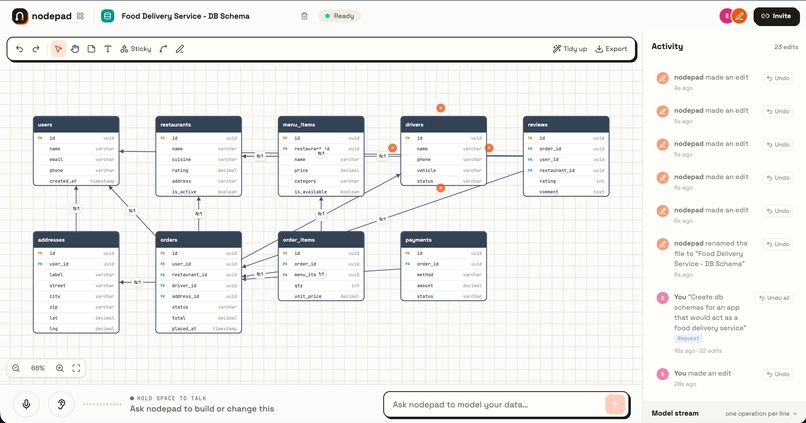Click the orange handle above drivers table
Viewport: 806px width, 423px height.
pos(441,108)
